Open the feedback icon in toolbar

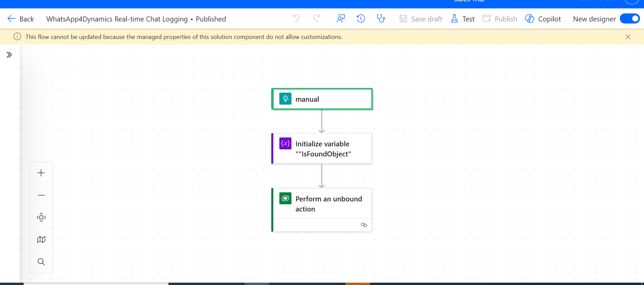341,19
